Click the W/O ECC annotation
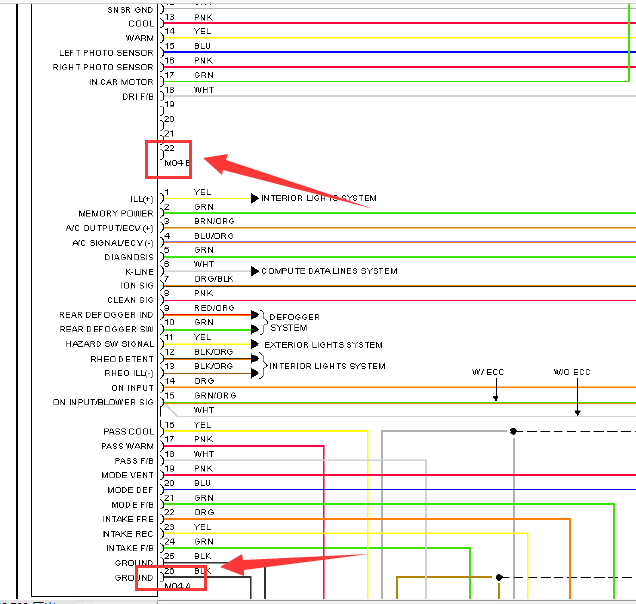The height and width of the screenshot is (604, 636). (x=572, y=372)
